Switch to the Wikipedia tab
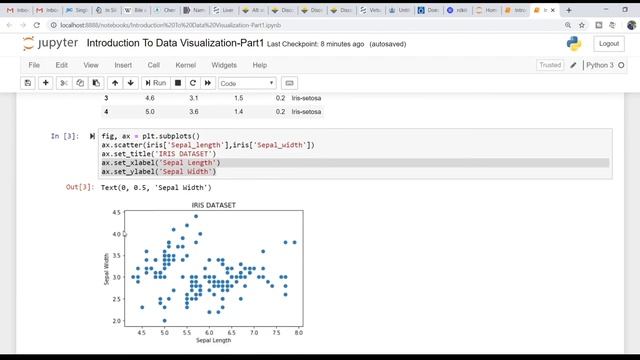640x360 pixels. click(136, 10)
